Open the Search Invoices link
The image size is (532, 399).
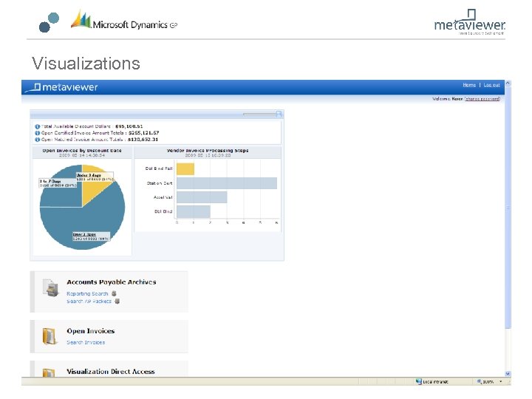(86, 342)
